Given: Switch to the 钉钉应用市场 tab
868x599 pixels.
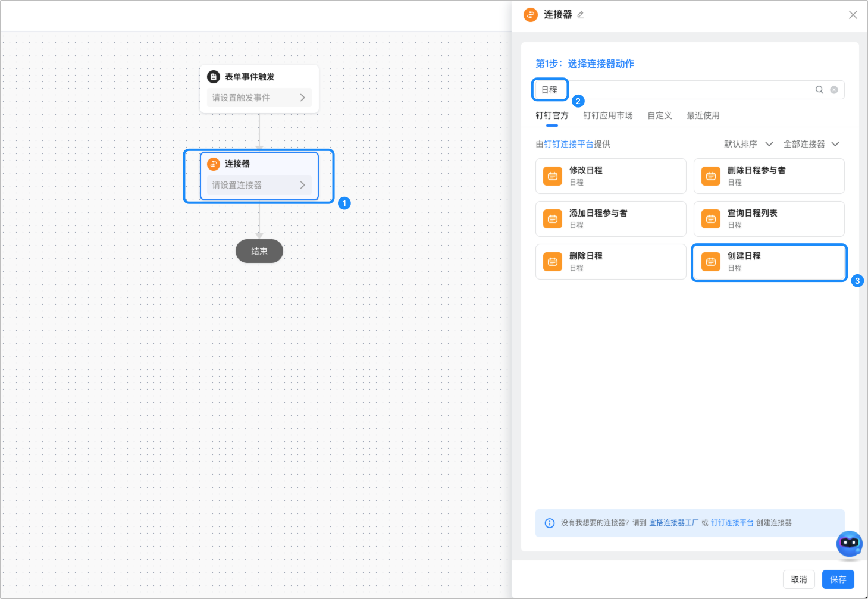Looking at the screenshot, I should 607,115.
